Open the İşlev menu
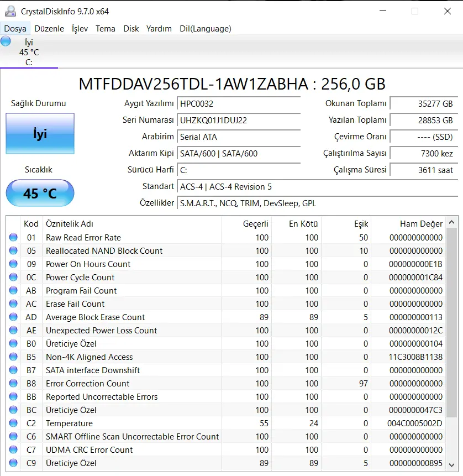 tap(80, 29)
